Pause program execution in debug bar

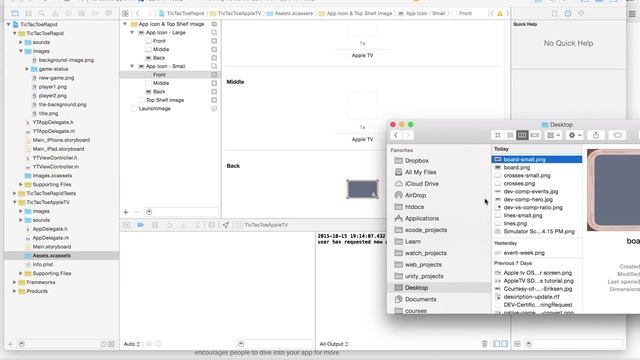(155, 225)
